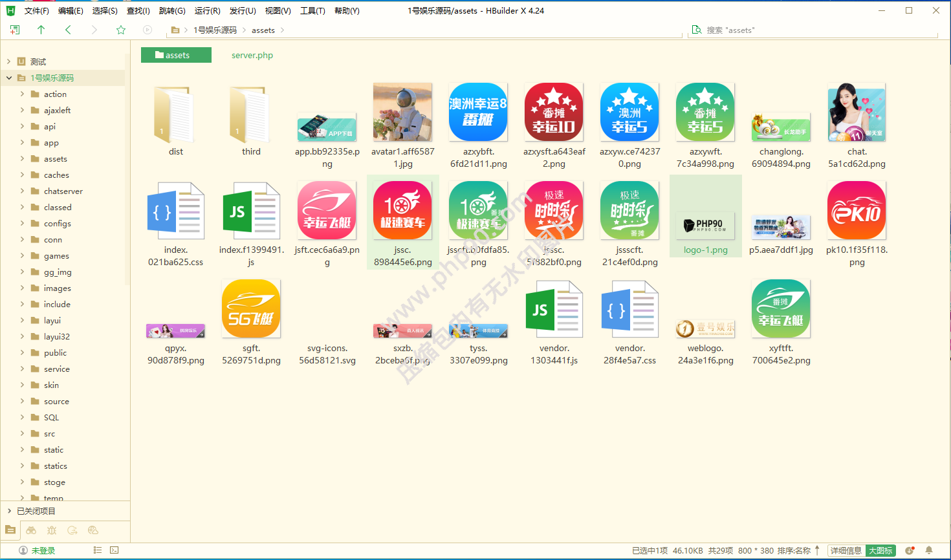Select the avatar1.aff65871.jpg astronaut thumbnail
951x560 pixels.
coord(402,112)
